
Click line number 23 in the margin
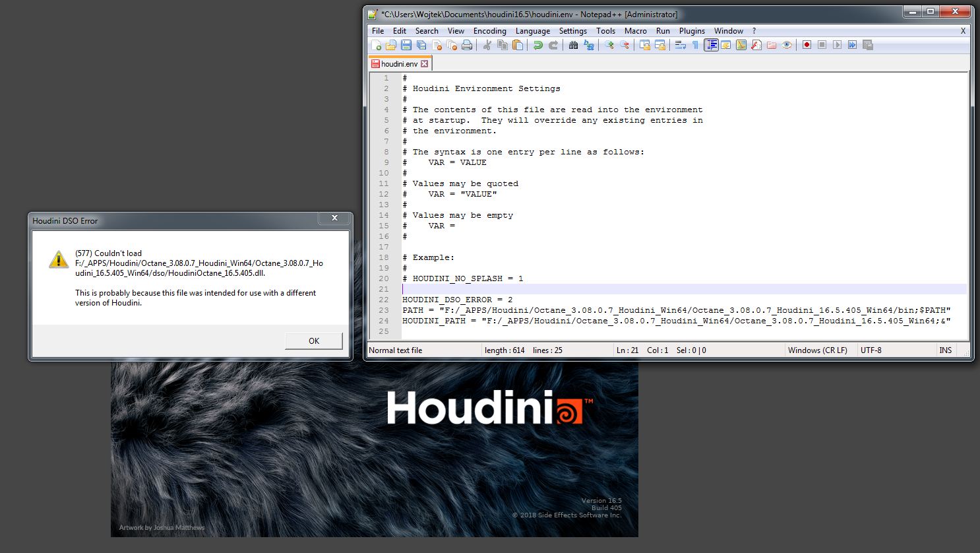(x=384, y=310)
